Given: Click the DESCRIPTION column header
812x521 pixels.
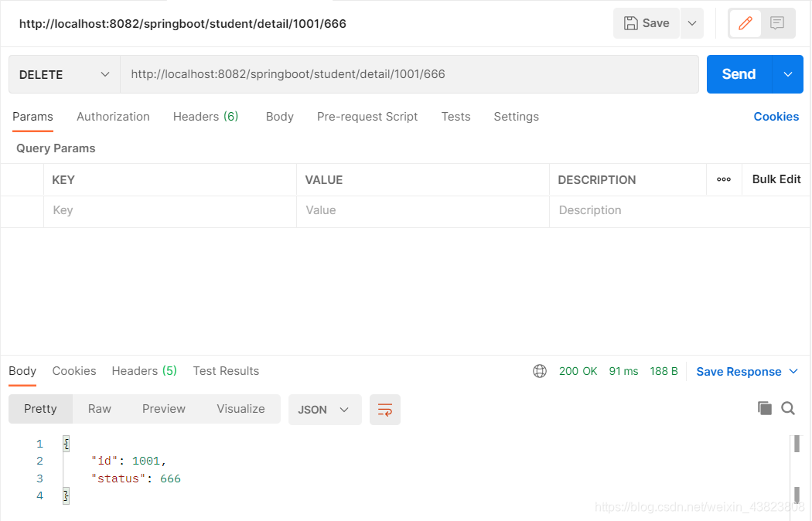Looking at the screenshot, I should pyautogui.click(x=596, y=180).
